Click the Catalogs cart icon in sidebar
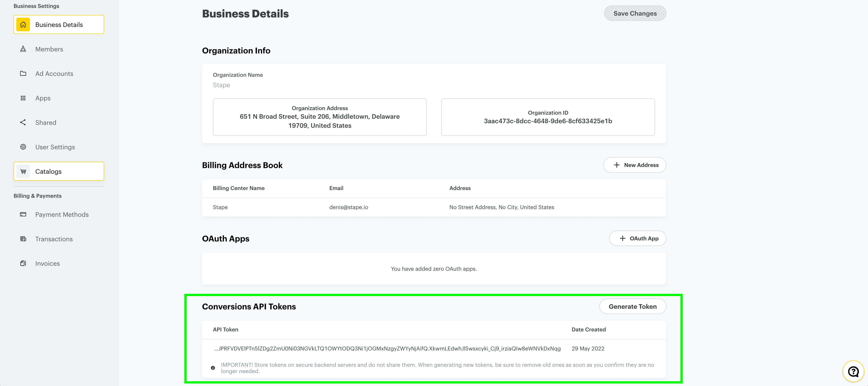The image size is (868, 386). [x=23, y=171]
